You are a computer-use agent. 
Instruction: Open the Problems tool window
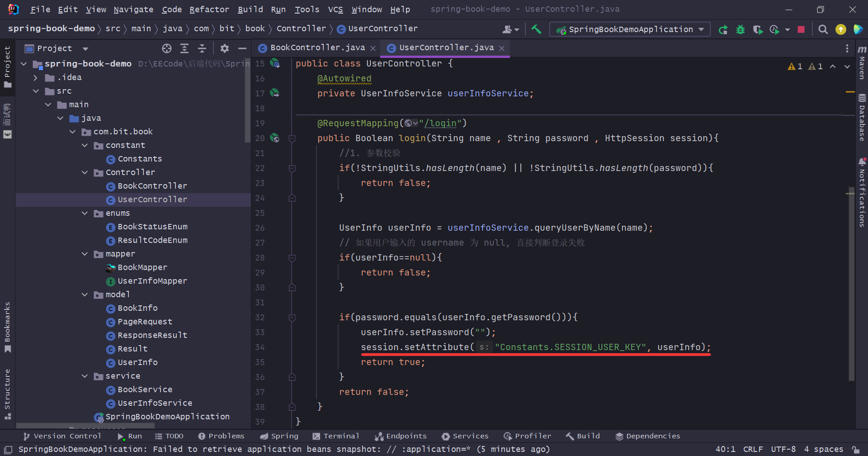click(221, 436)
